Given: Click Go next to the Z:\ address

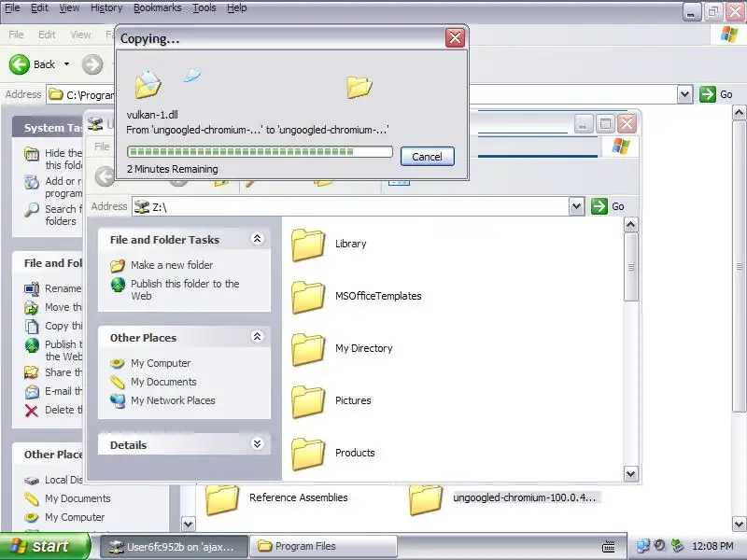Looking at the screenshot, I should tap(608, 206).
